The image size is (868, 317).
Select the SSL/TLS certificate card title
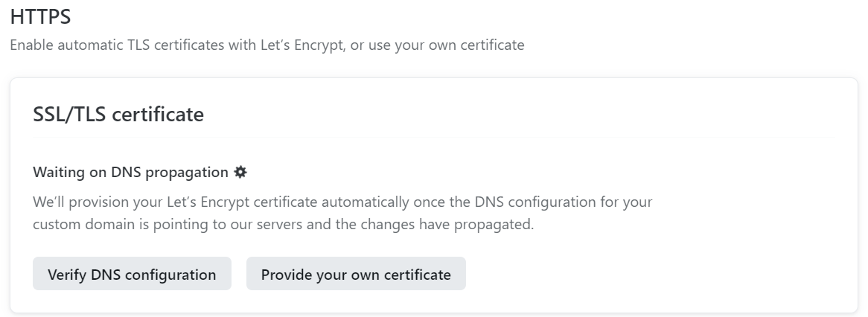(118, 114)
